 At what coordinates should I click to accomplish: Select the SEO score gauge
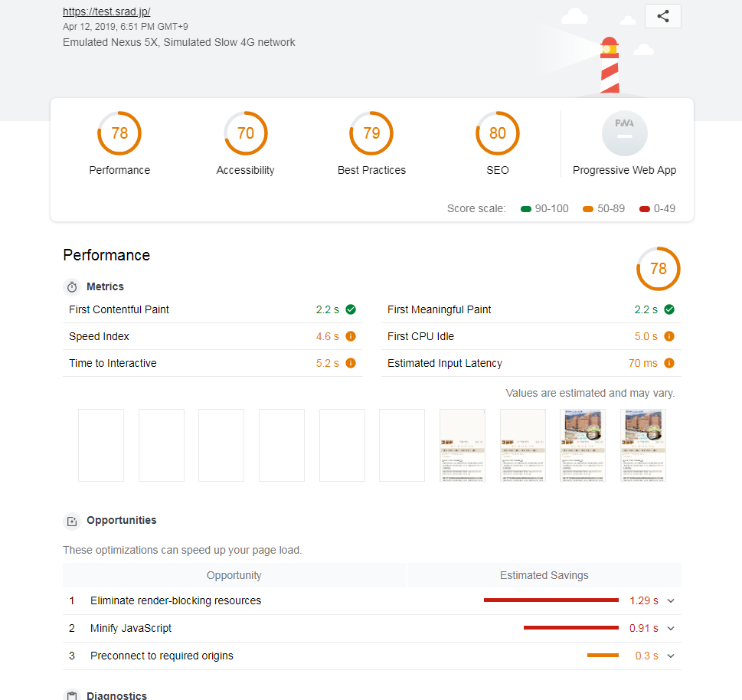pyautogui.click(x=498, y=133)
